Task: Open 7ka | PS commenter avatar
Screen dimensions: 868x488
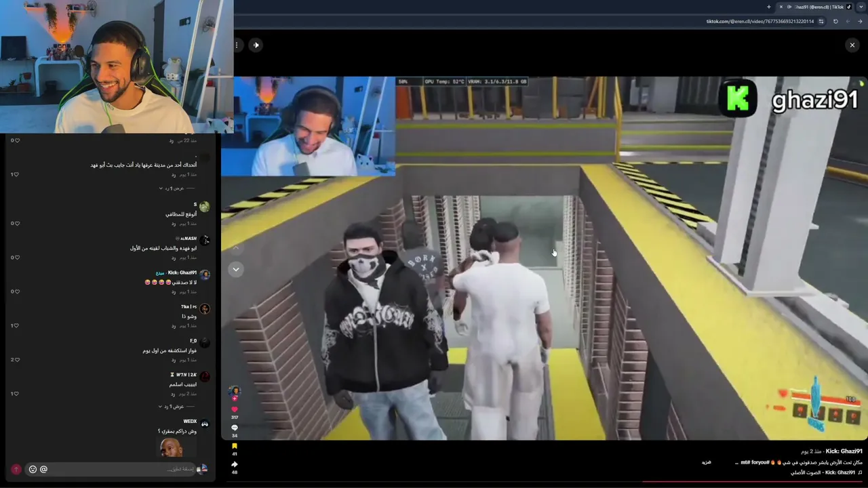Action: click(205, 309)
